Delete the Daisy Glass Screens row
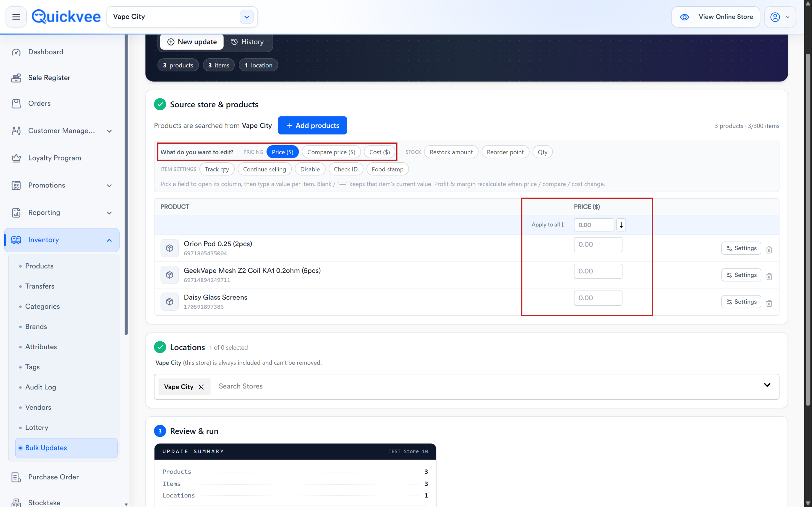 (769, 304)
